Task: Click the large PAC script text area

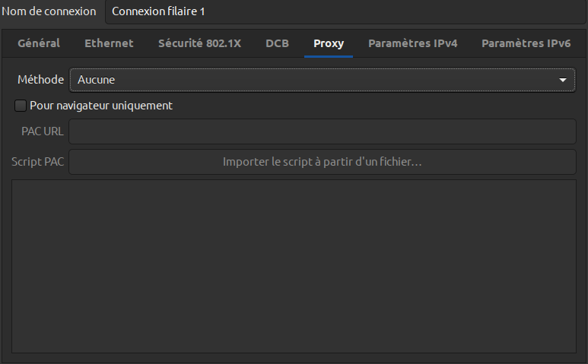Action: 294,266
